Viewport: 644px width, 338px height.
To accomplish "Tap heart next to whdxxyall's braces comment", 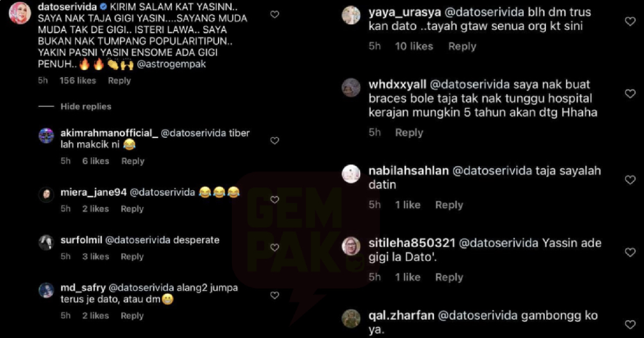I will (631, 94).
